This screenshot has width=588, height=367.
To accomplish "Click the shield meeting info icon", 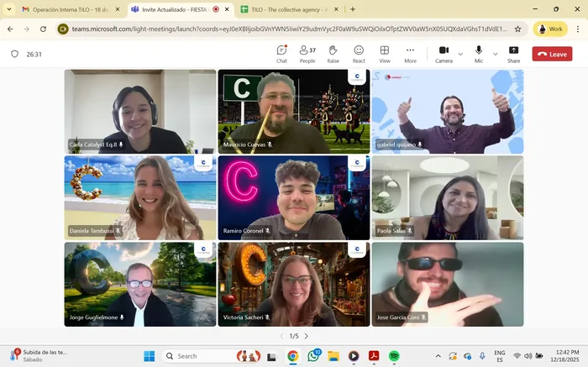I will [14, 54].
